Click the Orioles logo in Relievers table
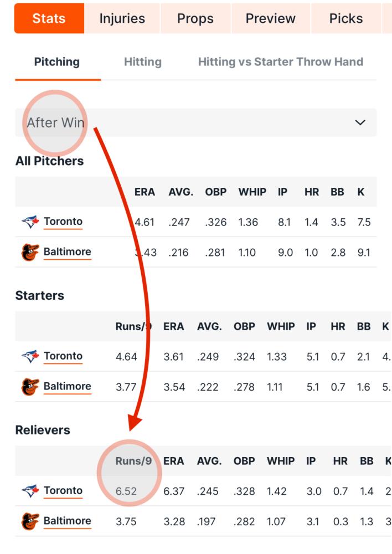This screenshot has height=554, width=392. pyautogui.click(x=30, y=521)
